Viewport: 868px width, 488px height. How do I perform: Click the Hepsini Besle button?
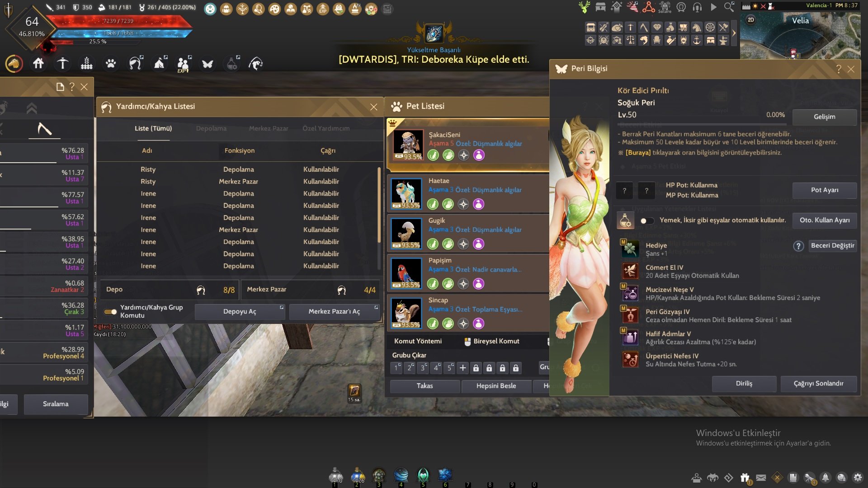coord(496,386)
